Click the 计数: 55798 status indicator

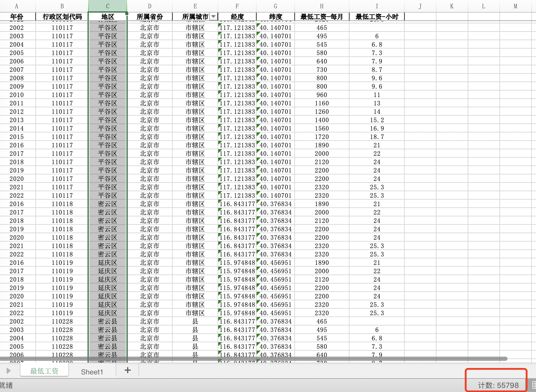point(498,385)
